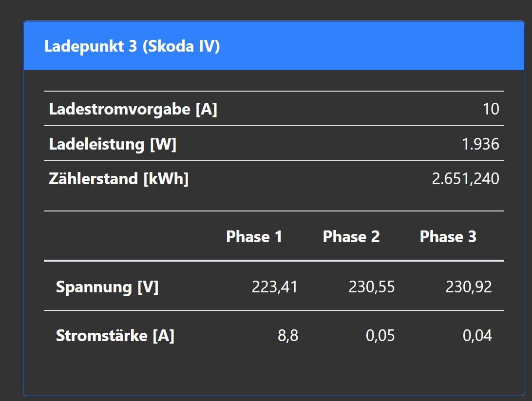Click Phase 2 voltage value 230,55
532x401 pixels.
tap(371, 287)
